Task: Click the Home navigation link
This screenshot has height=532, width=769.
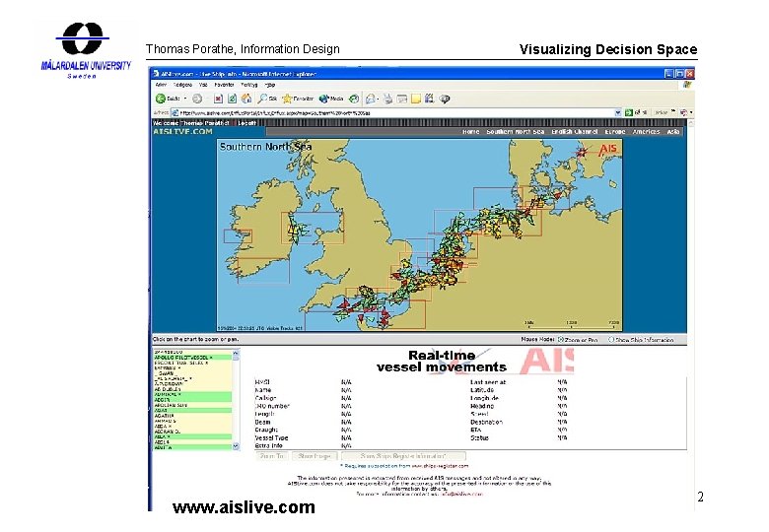Action: 471,132
